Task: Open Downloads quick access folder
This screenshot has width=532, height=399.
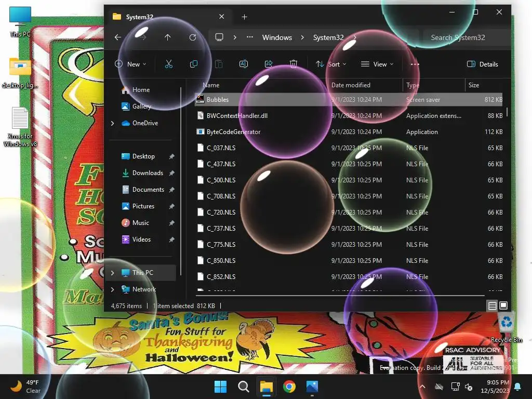Action: pos(148,172)
